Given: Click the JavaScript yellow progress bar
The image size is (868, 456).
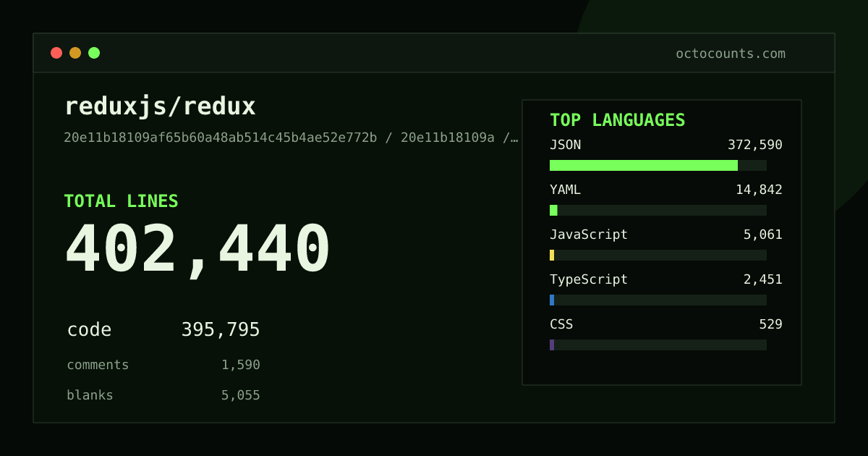Looking at the screenshot, I should (552, 255).
